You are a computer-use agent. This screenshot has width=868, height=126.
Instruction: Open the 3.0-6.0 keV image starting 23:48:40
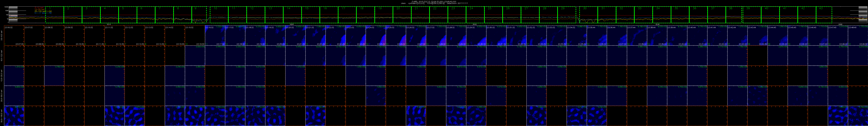coord(858,35)
